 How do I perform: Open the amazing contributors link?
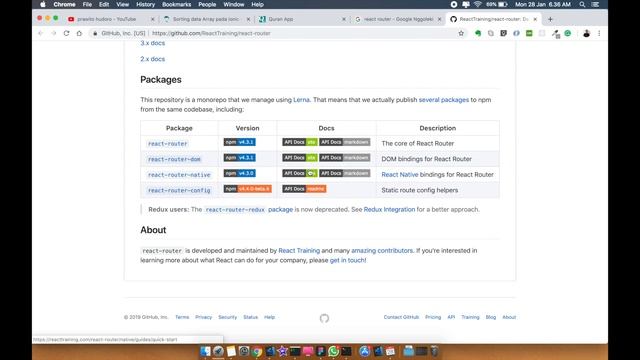382,251
